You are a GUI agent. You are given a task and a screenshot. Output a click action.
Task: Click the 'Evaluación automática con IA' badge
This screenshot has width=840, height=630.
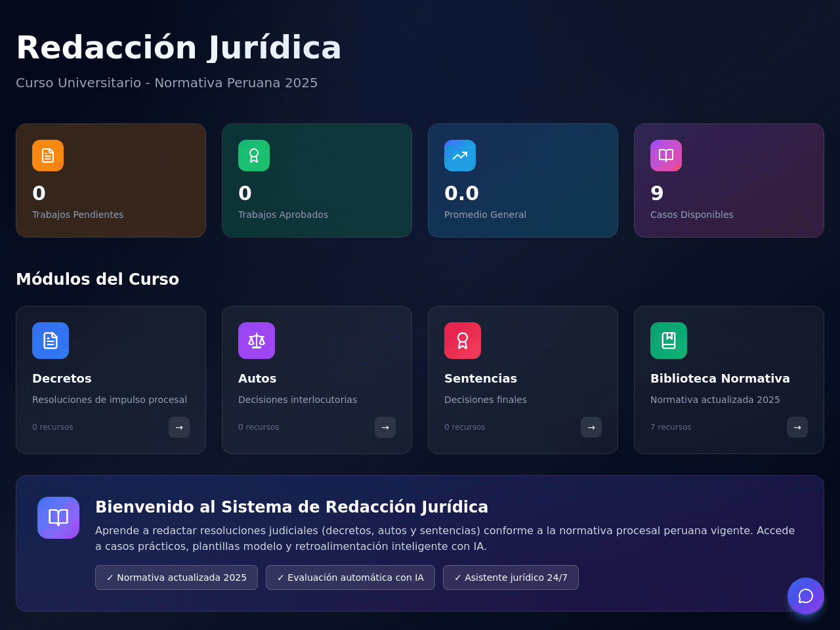pyautogui.click(x=350, y=577)
